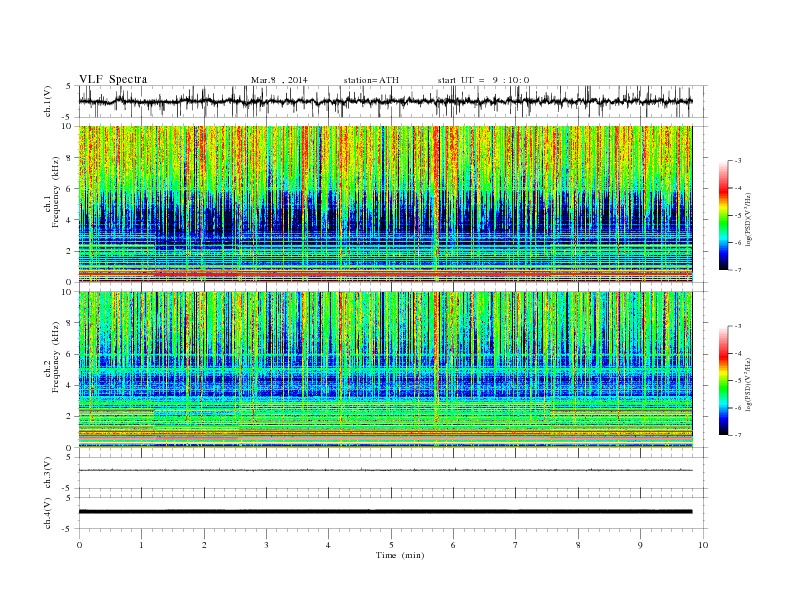The height and width of the screenshot is (612, 792).
Task: Click the "0" time axis tick label
Action: point(79,545)
